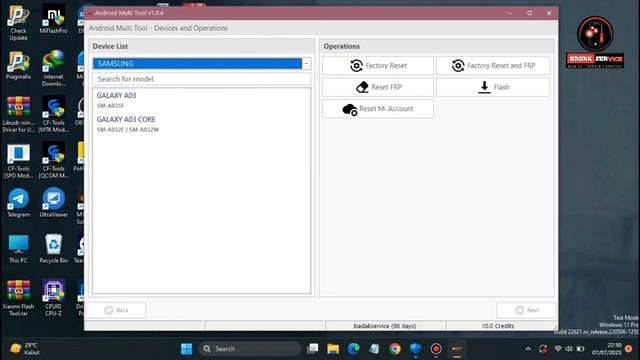Select GALAXY A03 from device list
640x360 pixels.
(202, 100)
